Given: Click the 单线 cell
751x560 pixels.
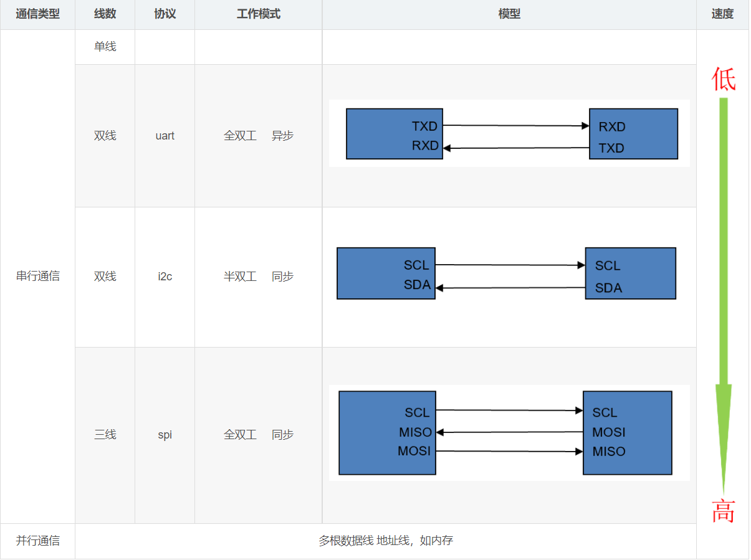Looking at the screenshot, I should point(105,47).
